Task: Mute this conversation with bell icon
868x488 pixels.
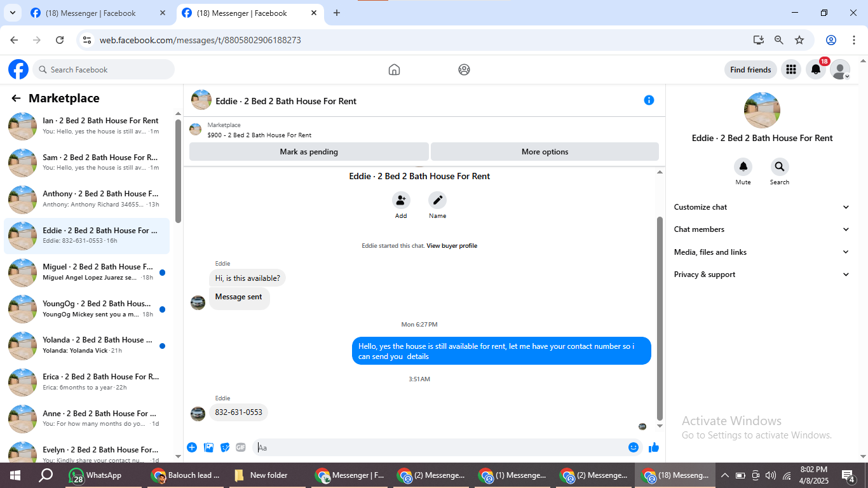Action: tap(743, 167)
